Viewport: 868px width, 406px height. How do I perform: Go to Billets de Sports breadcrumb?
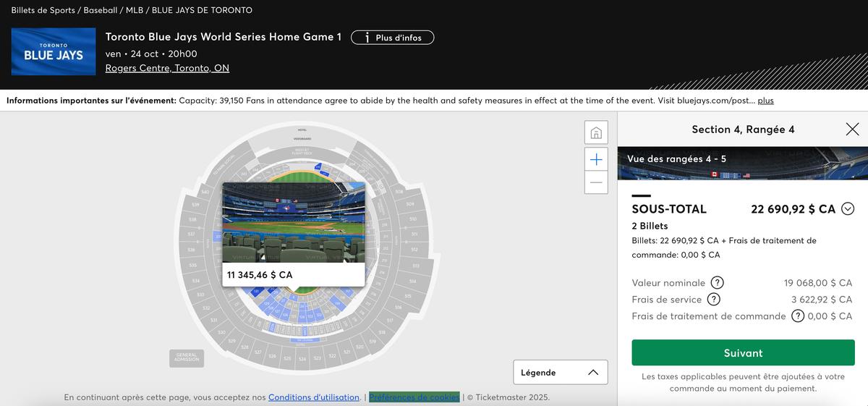[x=43, y=10]
